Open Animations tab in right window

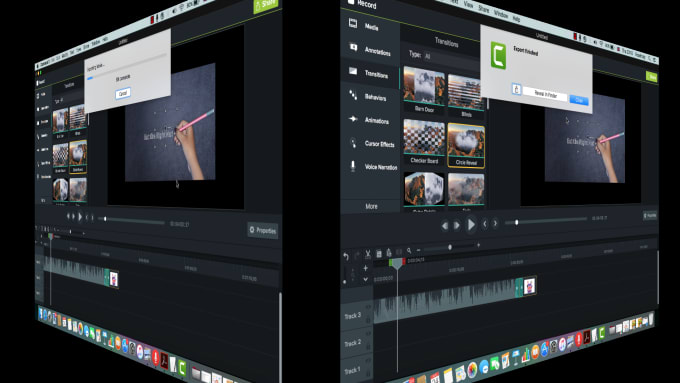point(371,120)
